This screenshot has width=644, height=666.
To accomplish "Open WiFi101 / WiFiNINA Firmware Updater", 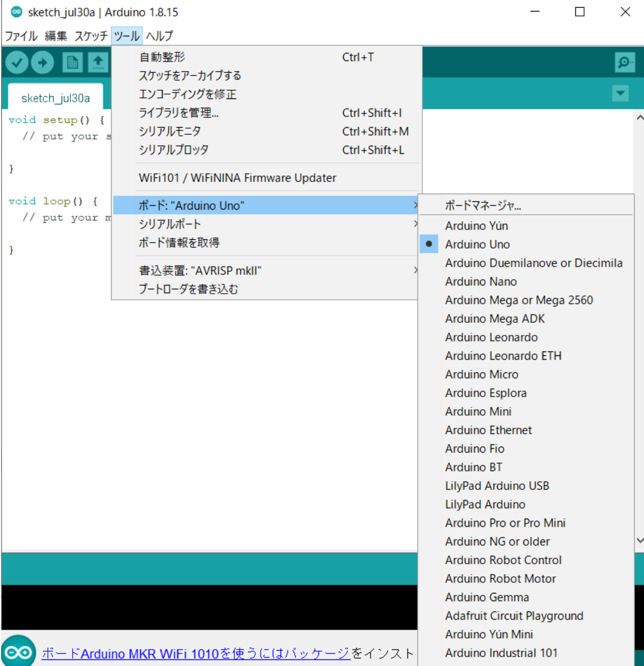I will coord(237,178).
